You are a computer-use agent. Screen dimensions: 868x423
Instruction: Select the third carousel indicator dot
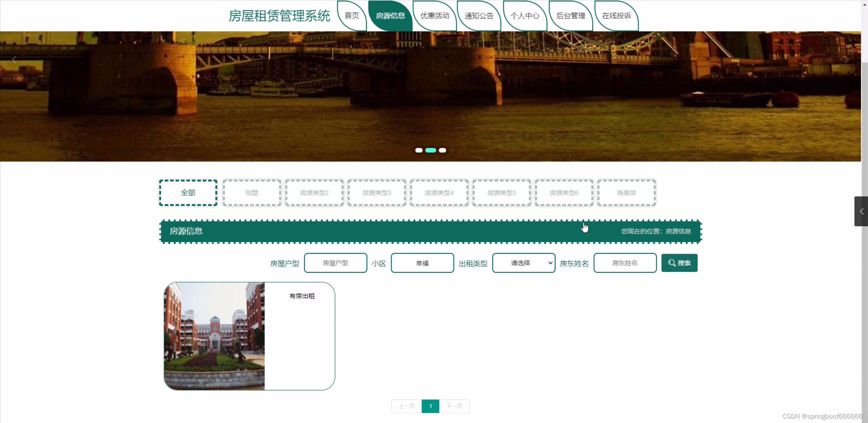click(442, 150)
